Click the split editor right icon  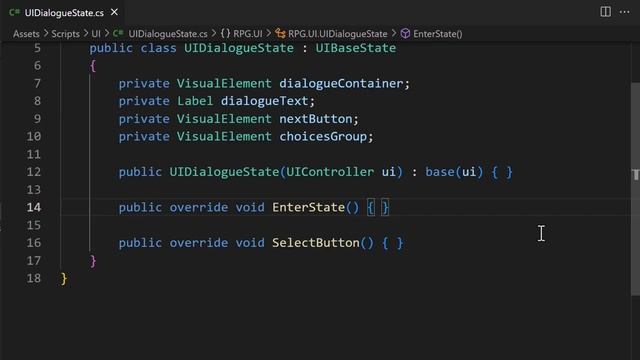(x=605, y=11)
